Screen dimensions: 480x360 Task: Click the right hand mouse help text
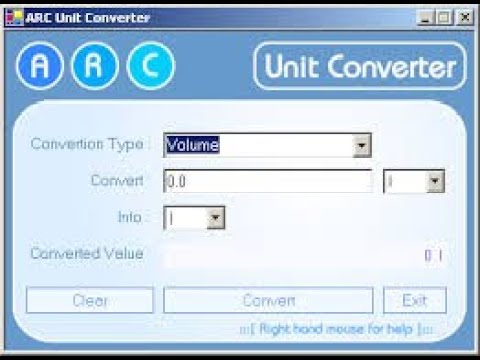(336, 329)
